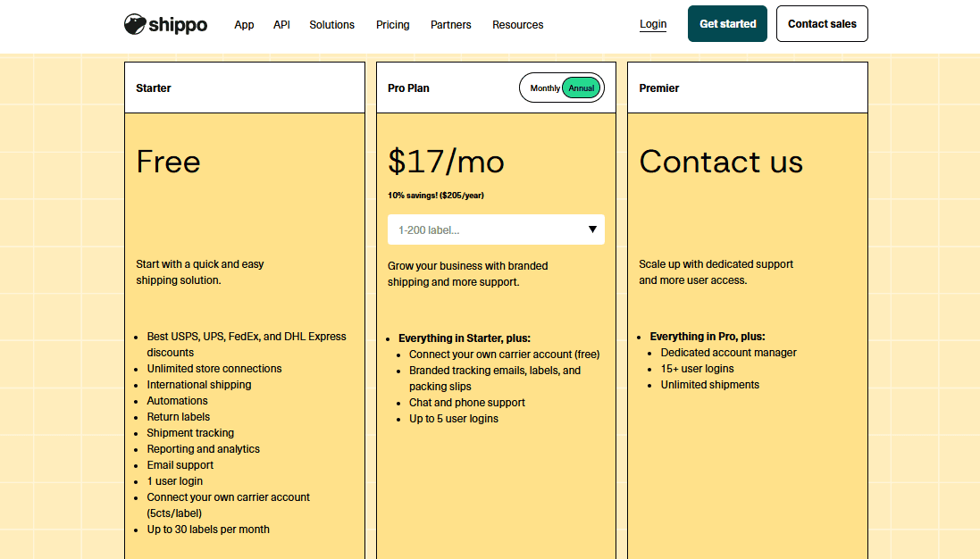Click the Shippo logo

[x=165, y=24]
